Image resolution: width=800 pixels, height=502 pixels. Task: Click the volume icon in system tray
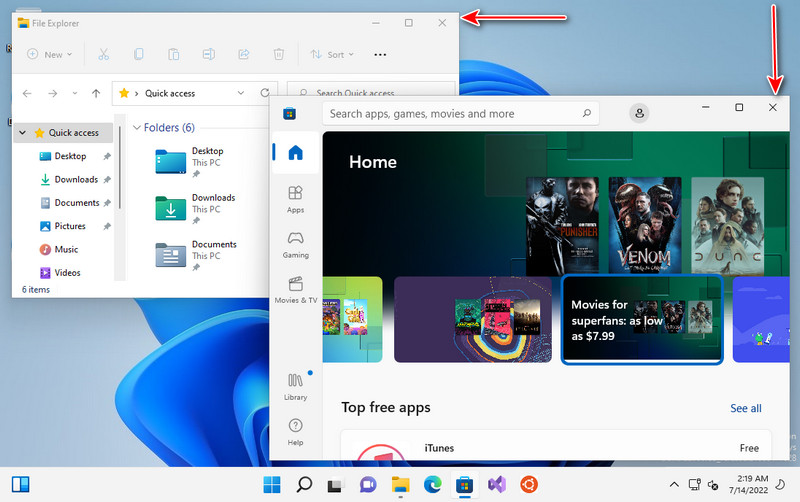point(713,485)
